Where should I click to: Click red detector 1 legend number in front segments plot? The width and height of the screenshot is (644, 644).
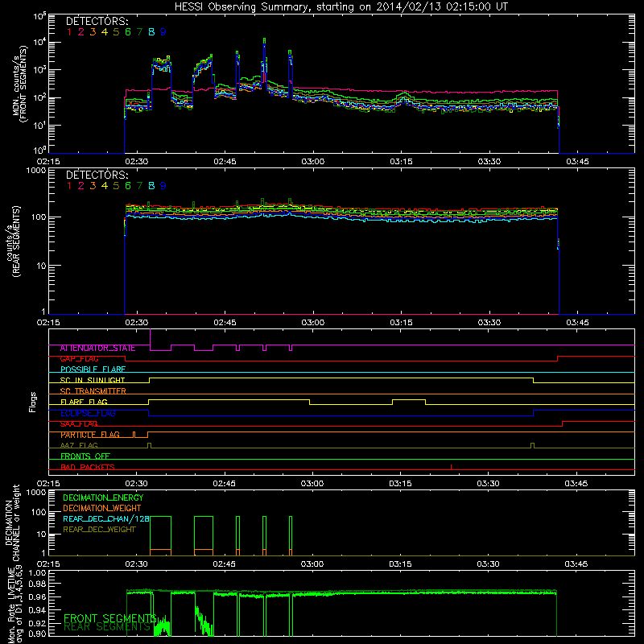click(x=69, y=32)
